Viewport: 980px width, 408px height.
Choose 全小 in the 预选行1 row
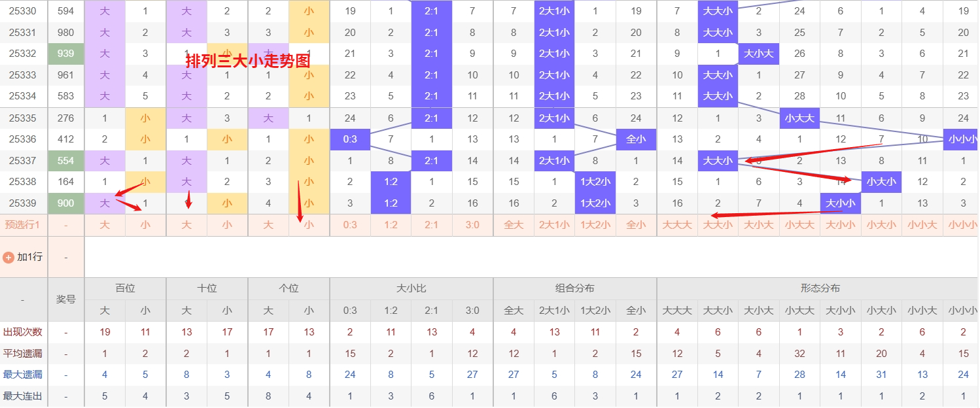(x=636, y=225)
